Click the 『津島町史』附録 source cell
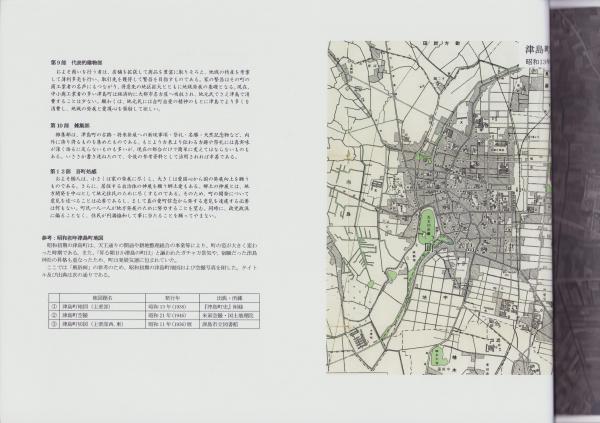 click(x=229, y=307)
